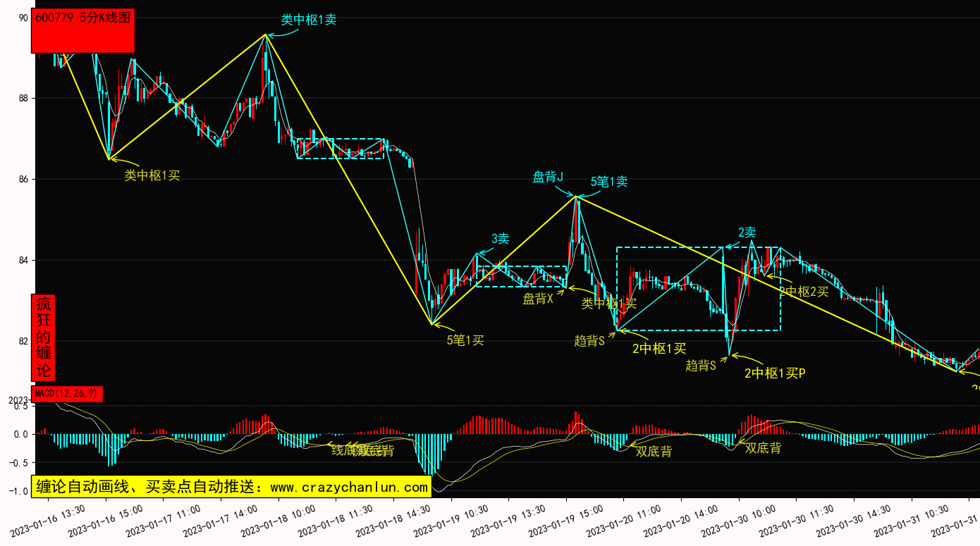Screen dimensions: 980x546
Task: Select the 2023-01-31 10:30 time label
Action: [912, 520]
